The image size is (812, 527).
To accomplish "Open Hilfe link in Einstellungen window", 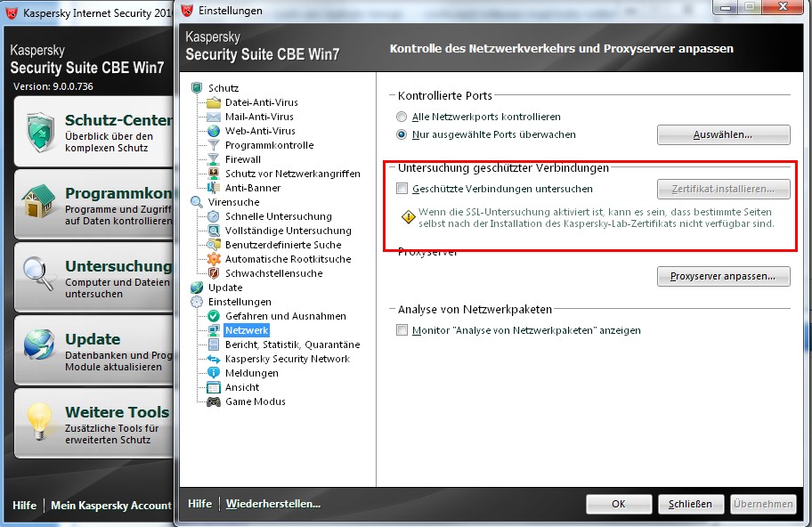I will point(200,504).
